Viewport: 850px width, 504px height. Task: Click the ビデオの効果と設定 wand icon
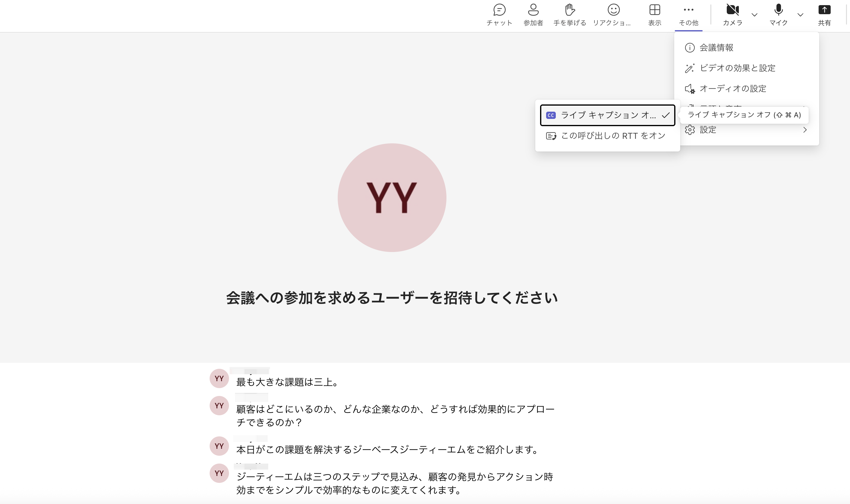tap(690, 68)
